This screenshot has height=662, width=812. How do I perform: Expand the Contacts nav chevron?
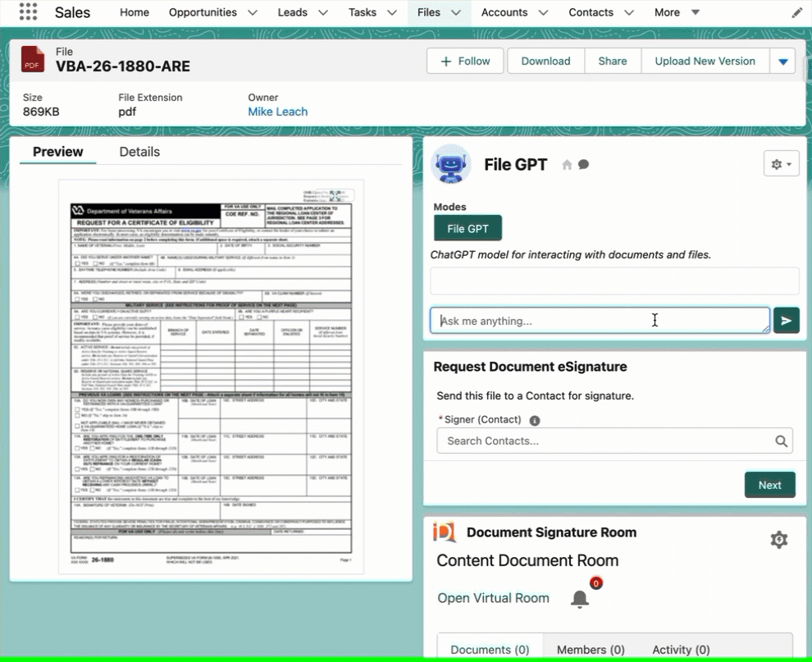click(628, 12)
